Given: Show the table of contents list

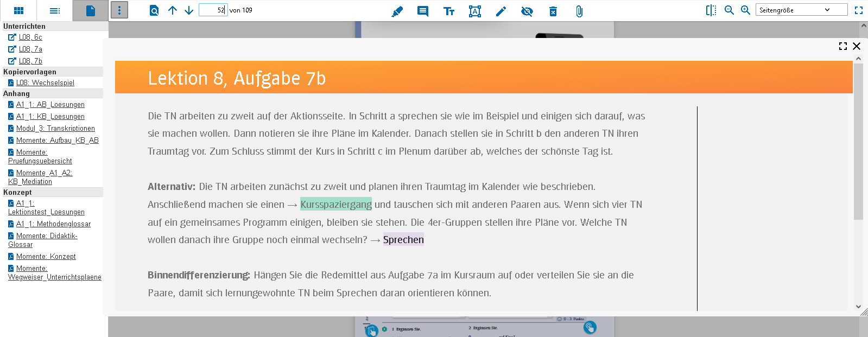Looking at the screenshot, I should pos(55,10).
